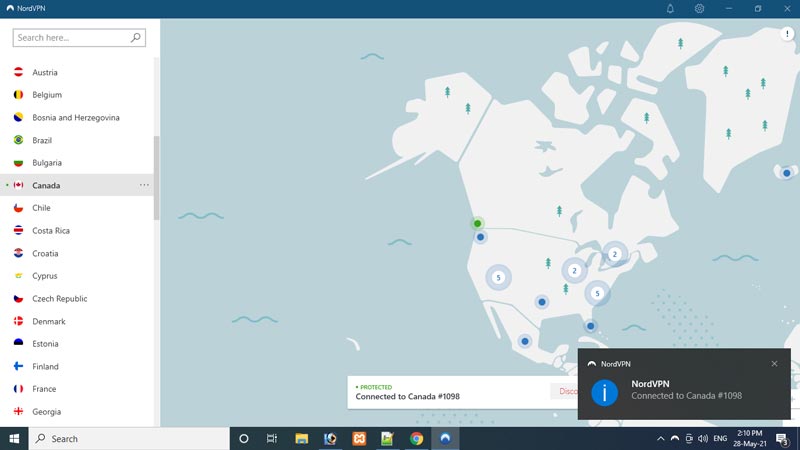The width and height of the screenshot is (800, 450).
Task: Click the Austria flag icon
Action: coord(18,72)
